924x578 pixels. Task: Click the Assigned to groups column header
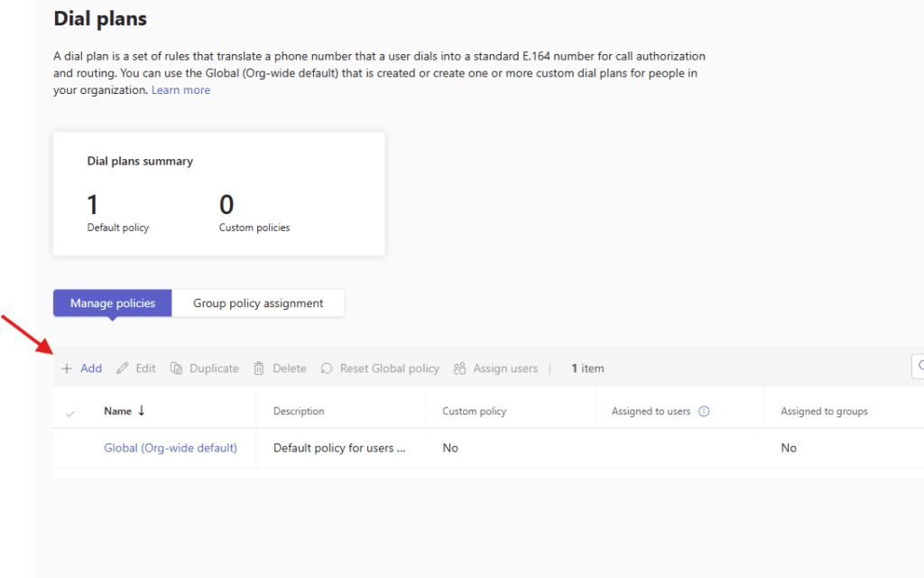pos(824,412)
